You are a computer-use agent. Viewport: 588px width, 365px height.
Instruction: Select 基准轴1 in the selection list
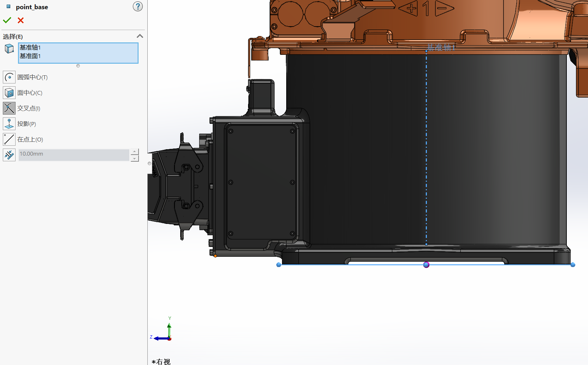[30, 47]
